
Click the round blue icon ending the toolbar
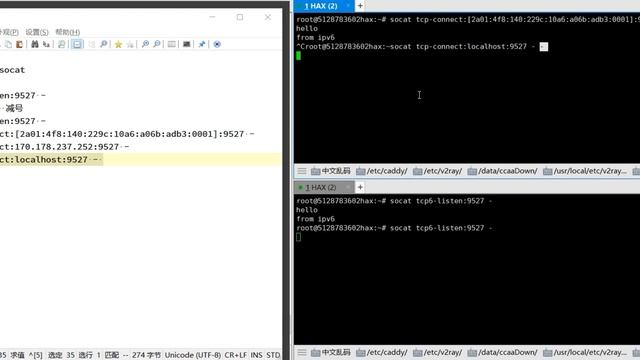coord(217,44)
